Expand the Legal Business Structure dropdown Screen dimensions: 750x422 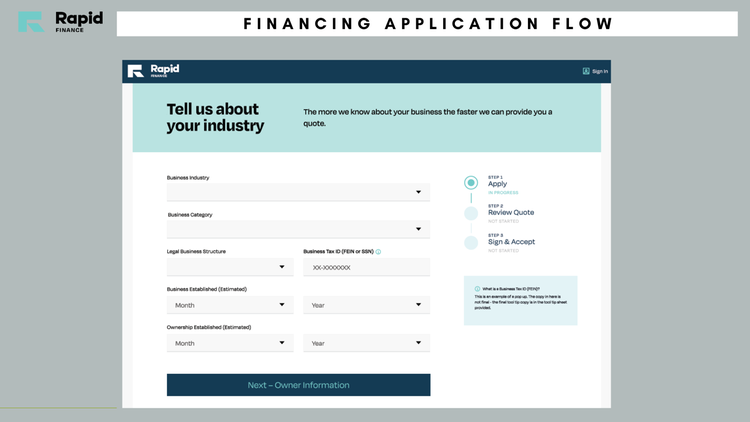(230, 267)
